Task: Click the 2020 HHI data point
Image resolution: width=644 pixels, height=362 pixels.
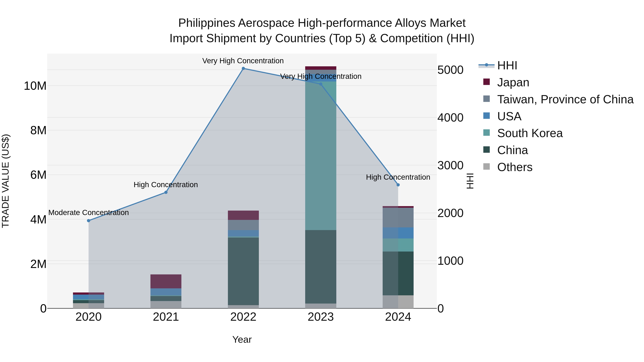Action: tap(89, 221)
